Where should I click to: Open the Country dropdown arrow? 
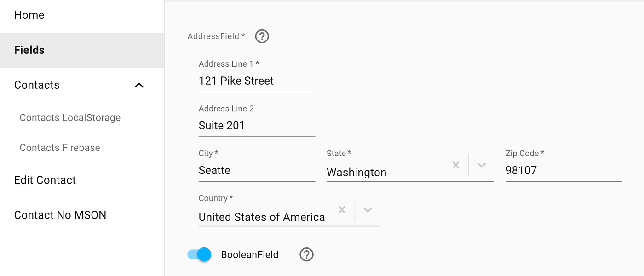coord(368,210)
